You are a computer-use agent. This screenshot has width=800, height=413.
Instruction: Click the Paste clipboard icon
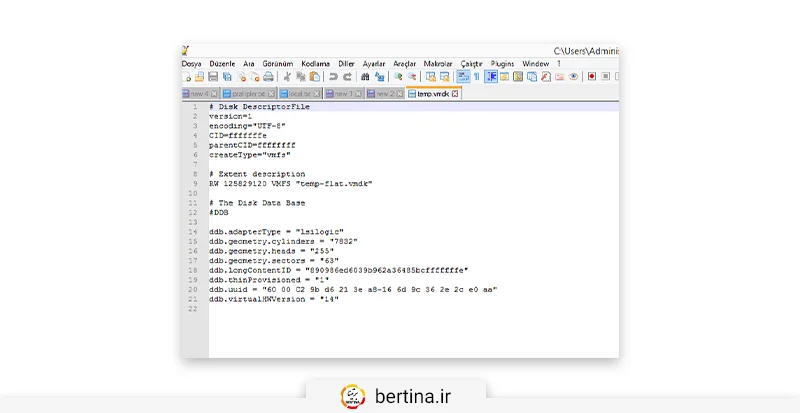(x=314, y=76)
